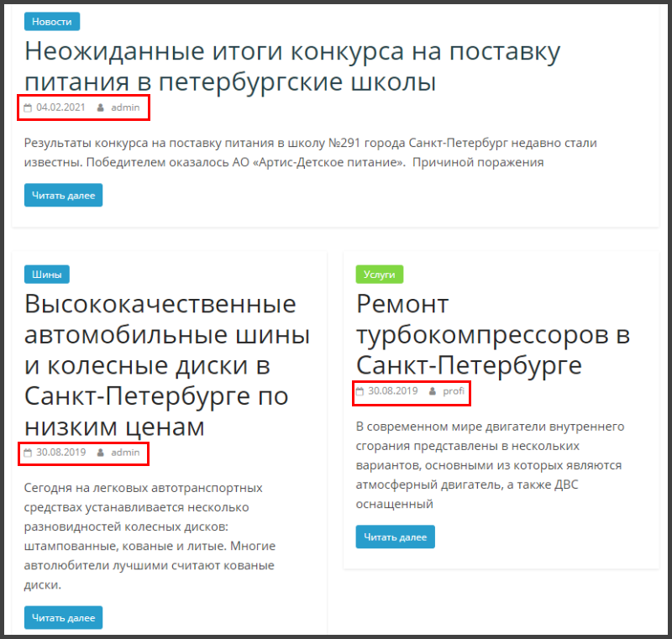The image size is (672, 639).
Task: Click user icon under the tires article title
Action: (101, 453)
